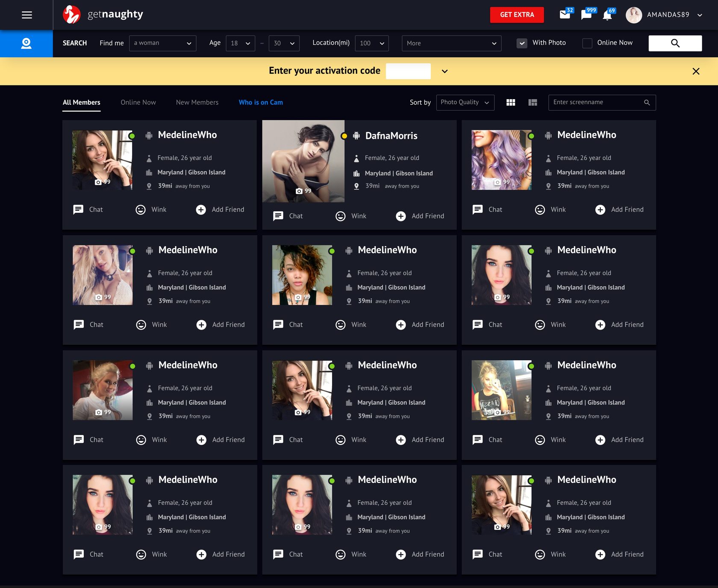This screenshot has height=588, width=718.
Task: Open the mail inbox icon
Action: (565, 15)
